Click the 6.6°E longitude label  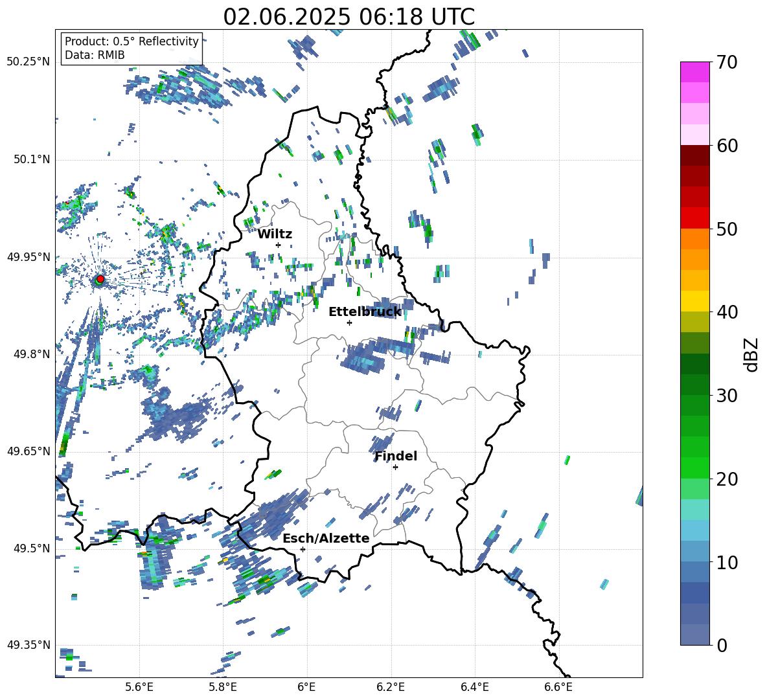pos(558,687)
